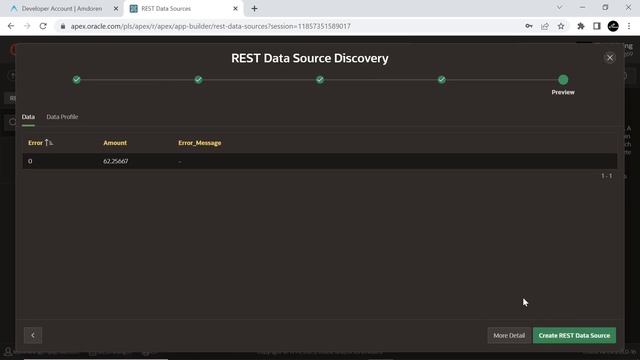Reload the current page
Viewport: 640px width, 360px height.
tap(43, 26)
